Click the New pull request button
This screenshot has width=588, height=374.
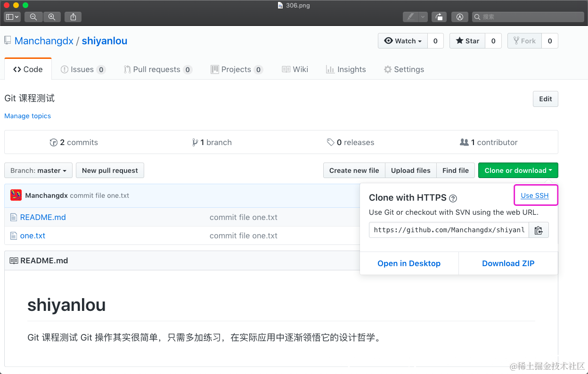pyautogui.click(x=110, y=171)
